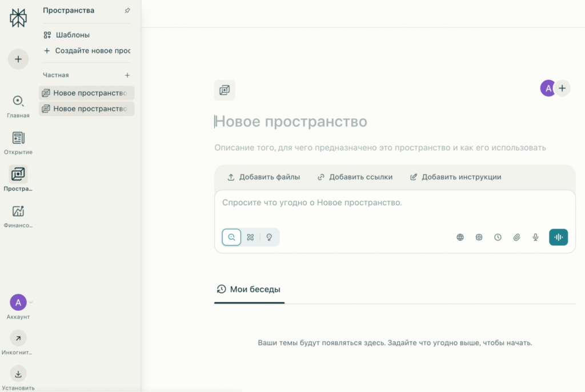Start dictation with the microphone icon
585x392 pixels.
pyautogui.click(x=535, y=237)
